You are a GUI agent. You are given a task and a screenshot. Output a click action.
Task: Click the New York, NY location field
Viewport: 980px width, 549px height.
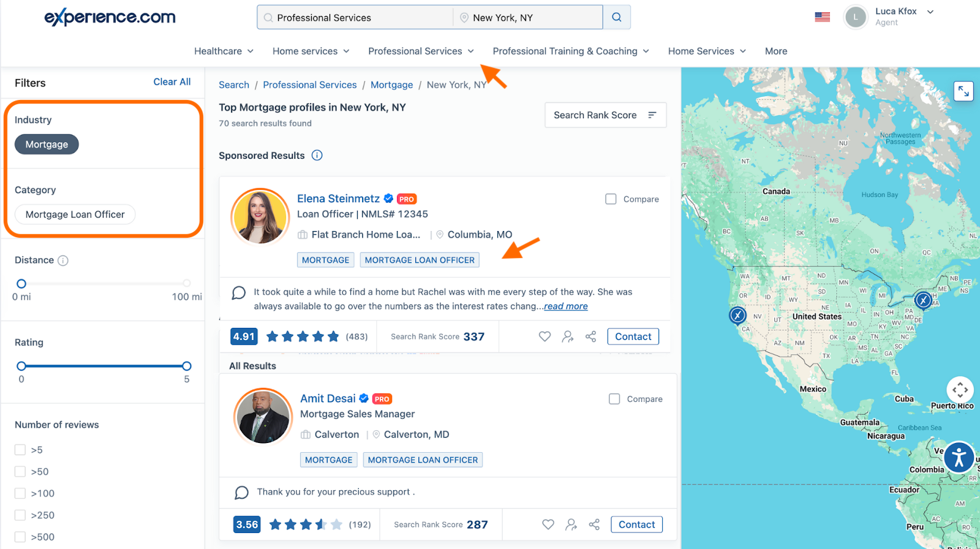(528, 18)
